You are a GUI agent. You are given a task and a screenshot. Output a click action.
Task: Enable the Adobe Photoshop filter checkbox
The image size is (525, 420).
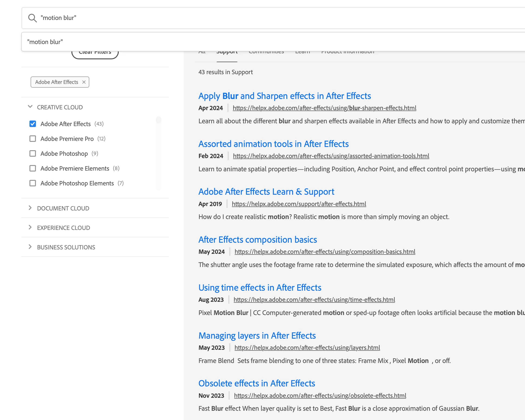33,153
